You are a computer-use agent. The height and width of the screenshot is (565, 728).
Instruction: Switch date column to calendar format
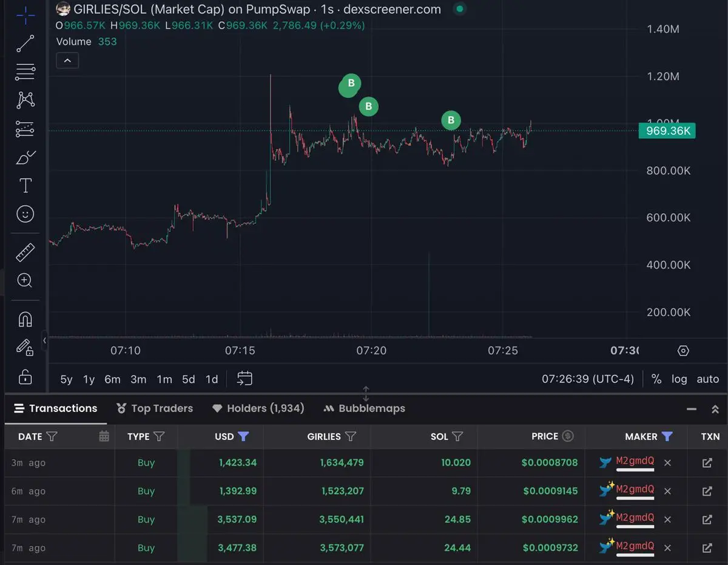coord(104,436)
